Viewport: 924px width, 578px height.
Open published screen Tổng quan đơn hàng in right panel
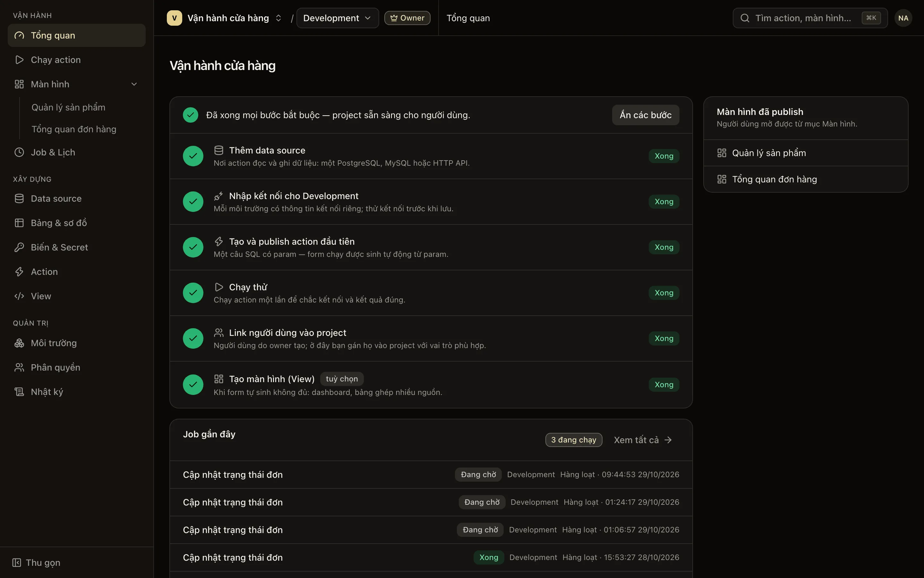pos(806,179)
